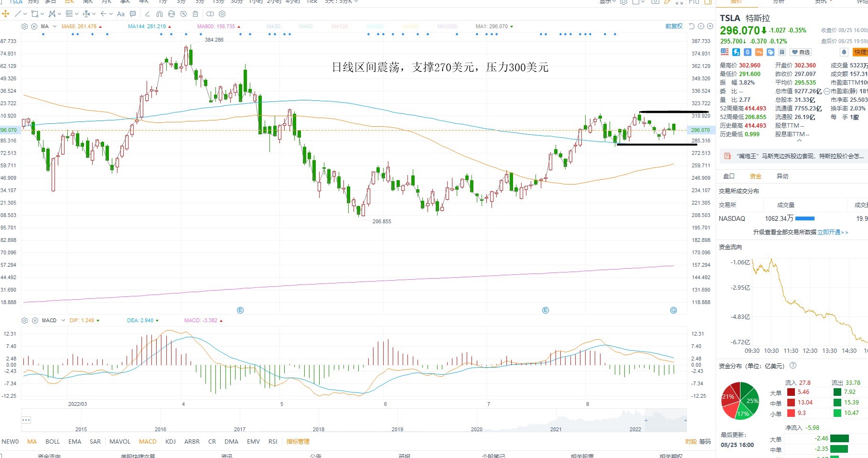Open the earnings E marker near late July
Viewport: 868px width, 458px height.
546,310
